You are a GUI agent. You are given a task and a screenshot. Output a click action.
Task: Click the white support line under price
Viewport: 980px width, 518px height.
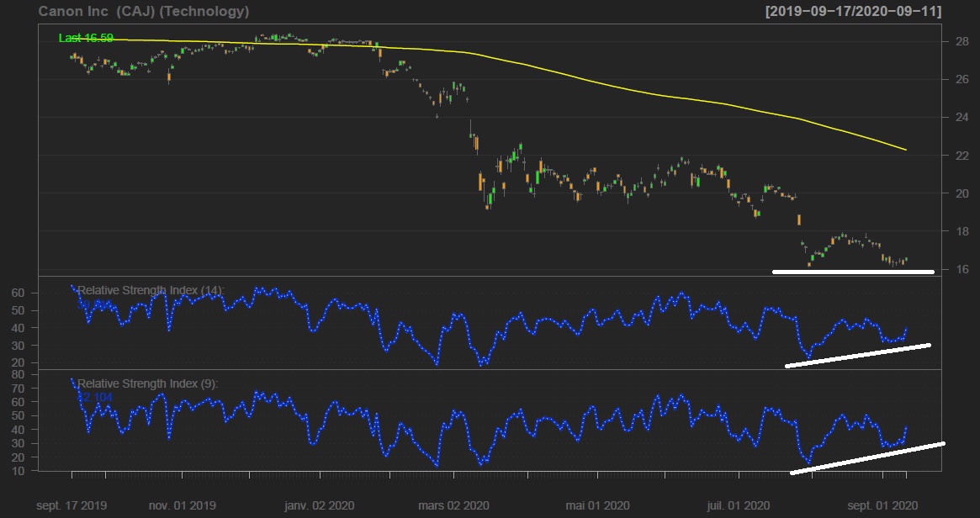coord(853,272)
